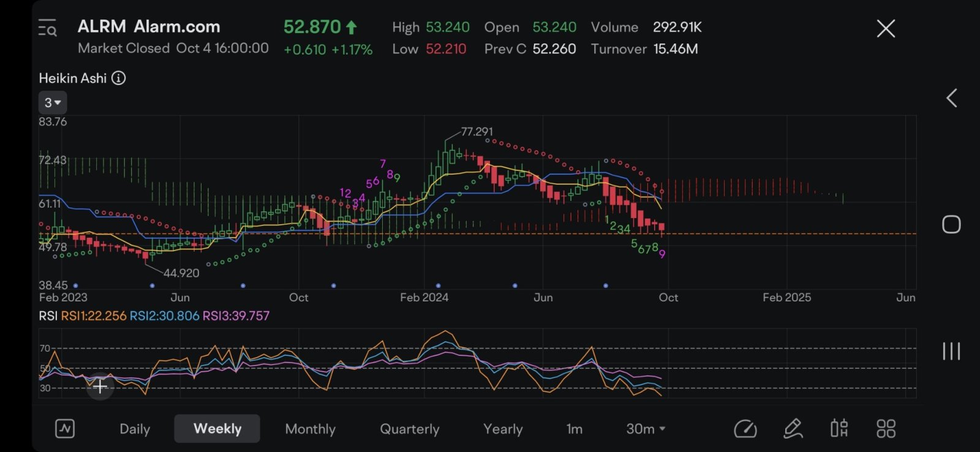
Task: Open the indicator settings candlestick icon
Action: tap(839, 428)
